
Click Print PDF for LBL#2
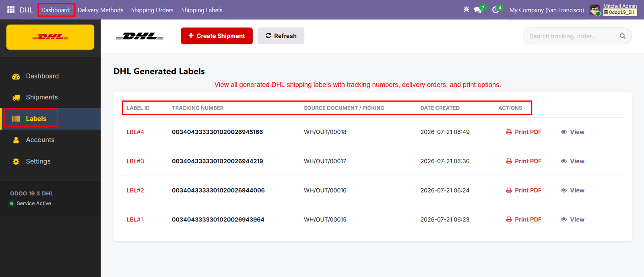point(524,190)
